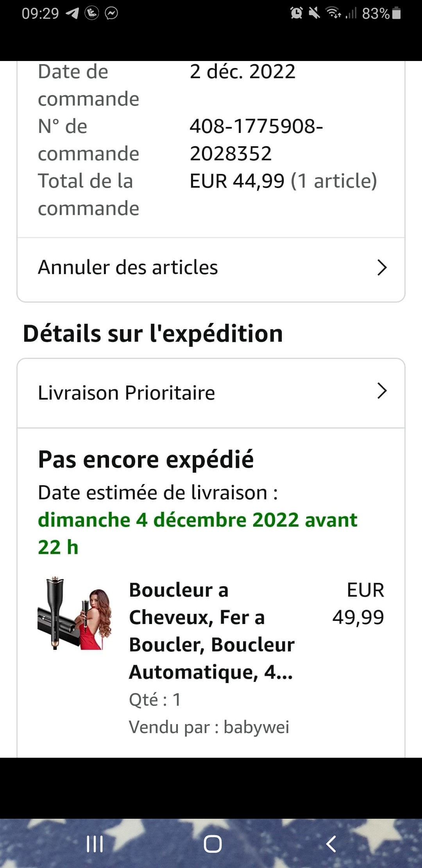Open Livraison Prioritaire shipping details
Screen dimensions: 422x868
click(126, 393)
